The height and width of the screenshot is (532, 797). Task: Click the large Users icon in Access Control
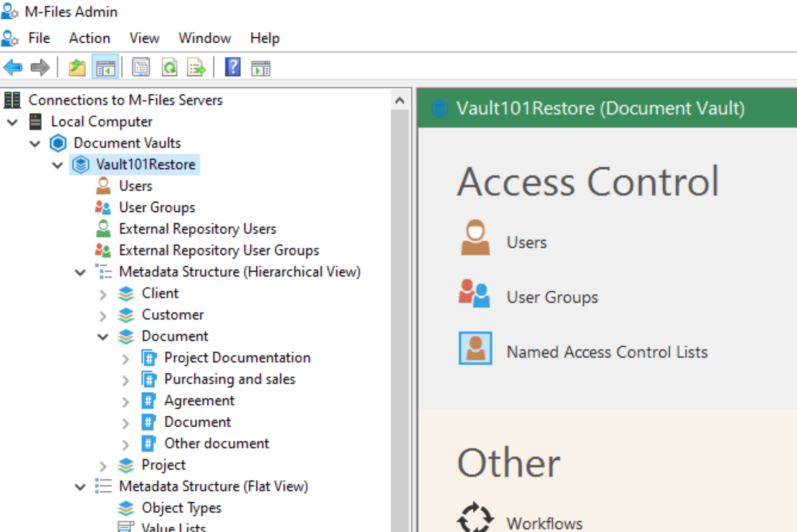(x=475, y=238)
